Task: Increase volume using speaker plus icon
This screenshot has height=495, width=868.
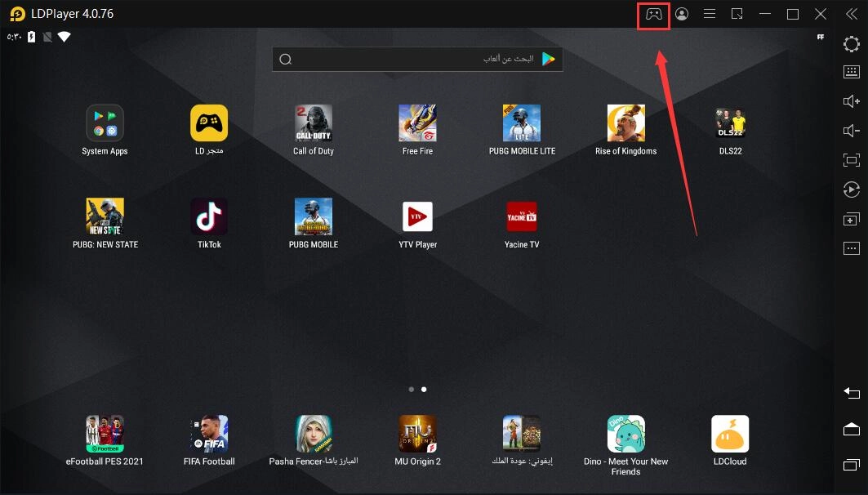Action: (852, 101)
